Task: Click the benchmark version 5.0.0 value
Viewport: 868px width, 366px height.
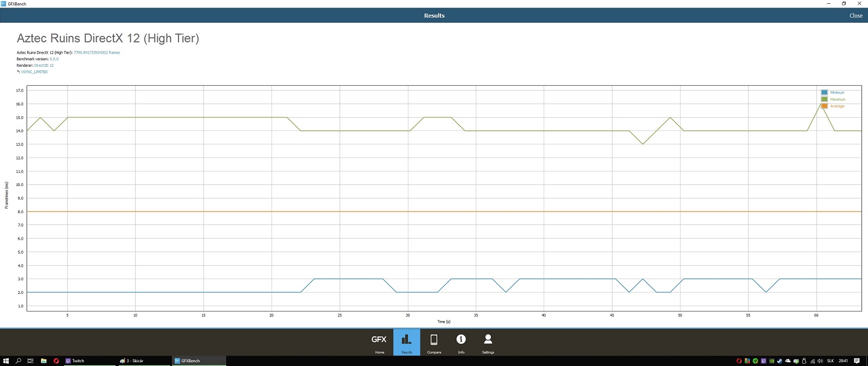Action: point(54,59)
